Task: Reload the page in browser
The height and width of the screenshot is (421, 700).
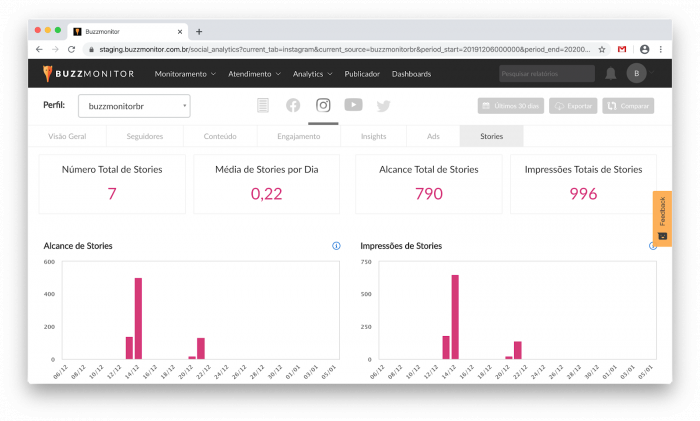Action: (x=71, y=50)
